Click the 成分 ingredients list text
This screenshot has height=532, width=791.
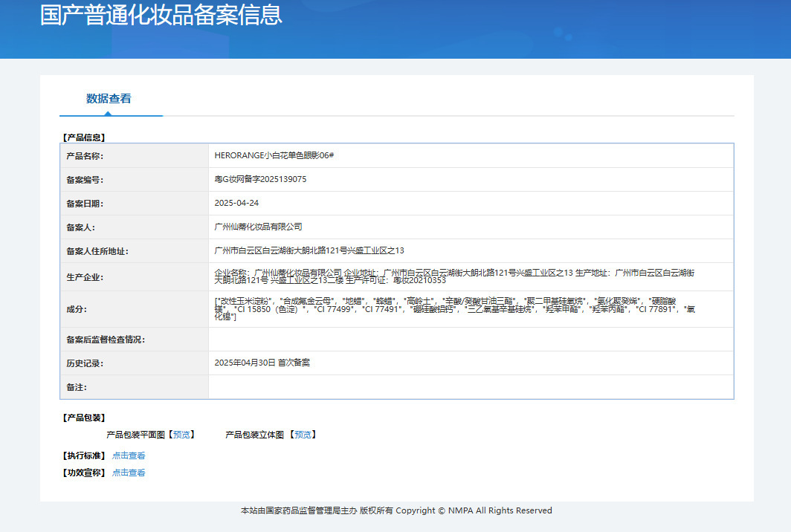[454, 308]
